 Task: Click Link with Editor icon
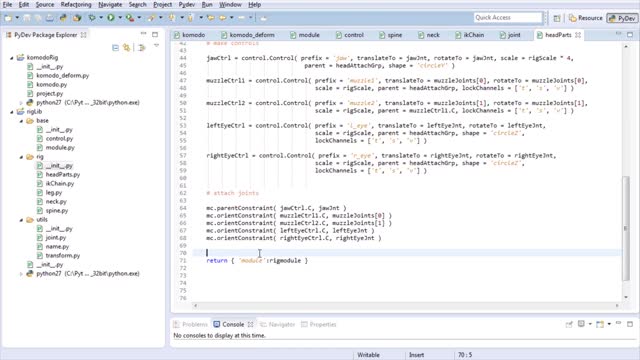coord(127,48)
